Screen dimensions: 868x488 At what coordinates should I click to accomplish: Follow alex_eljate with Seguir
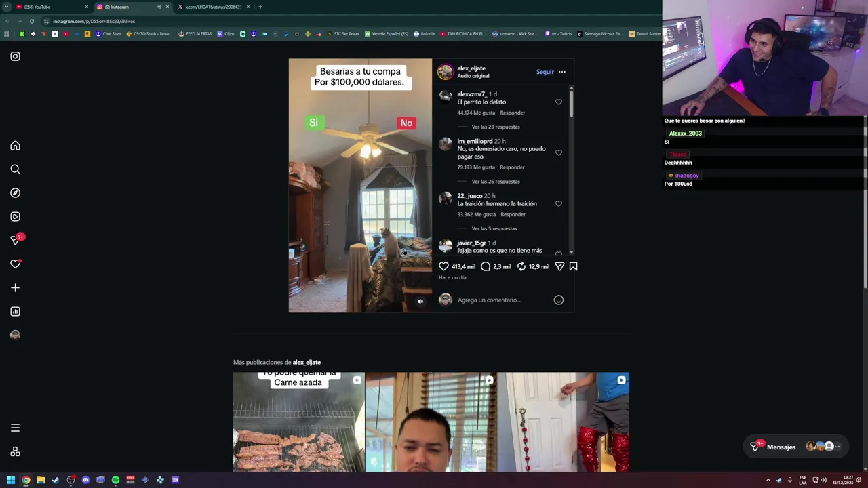tap(545, 72)
